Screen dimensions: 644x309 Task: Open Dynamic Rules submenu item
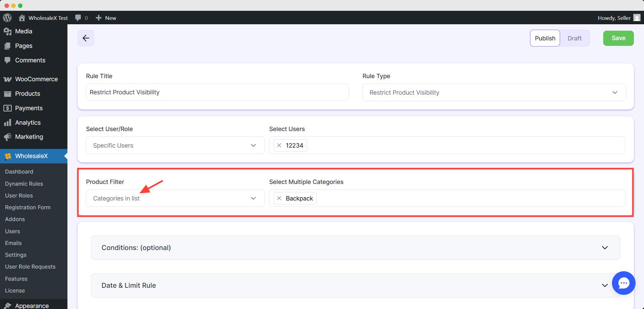[24, 184]
